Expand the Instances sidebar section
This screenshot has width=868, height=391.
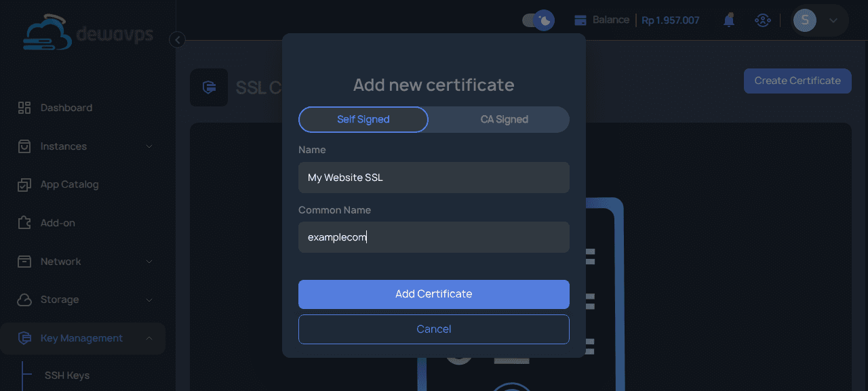point(149,146)
